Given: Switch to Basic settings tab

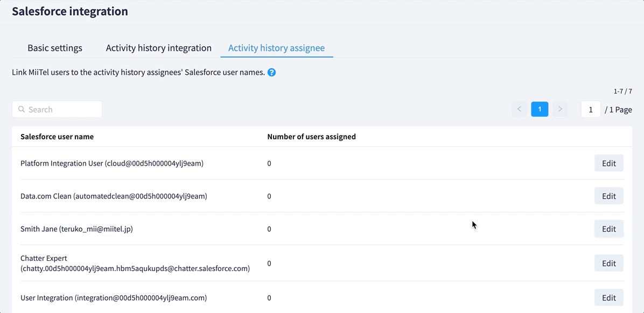Looking at the screenshot, I should [55, 48].
